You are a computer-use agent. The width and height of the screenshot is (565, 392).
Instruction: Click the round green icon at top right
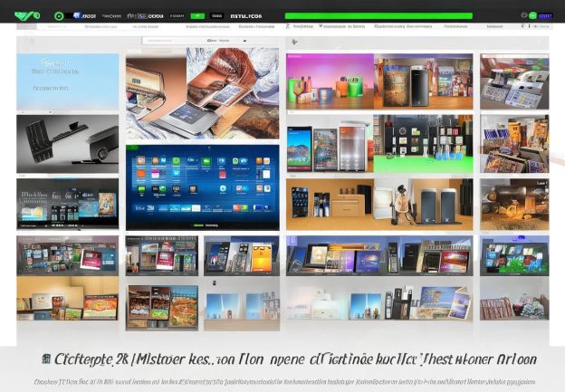click(x=533, y=15)
